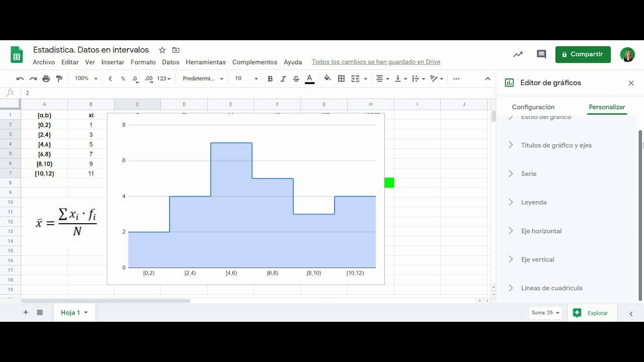The height and width of the screenshot is (362, 644).
Task: Open the fill color tool
Action: pyautogui.click(x=327, y=78)
